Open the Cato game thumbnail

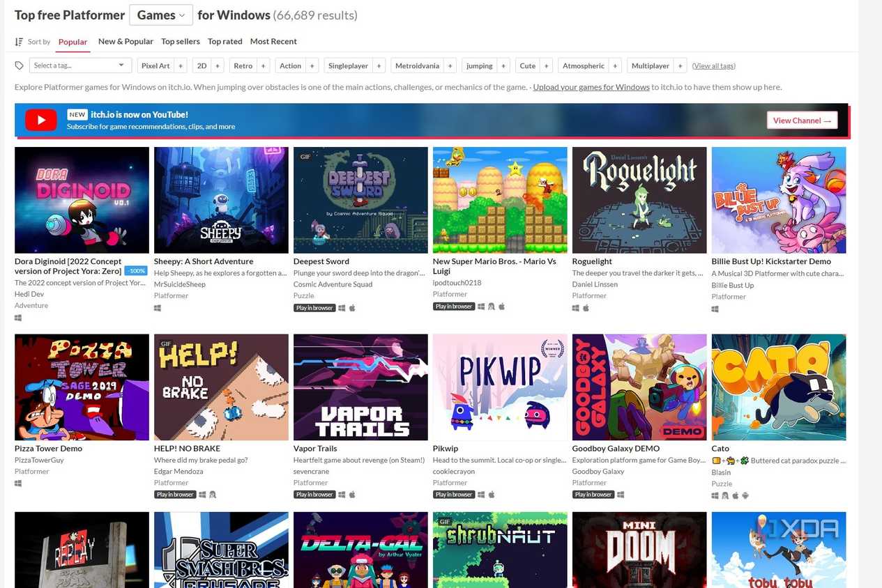point(779,387)
